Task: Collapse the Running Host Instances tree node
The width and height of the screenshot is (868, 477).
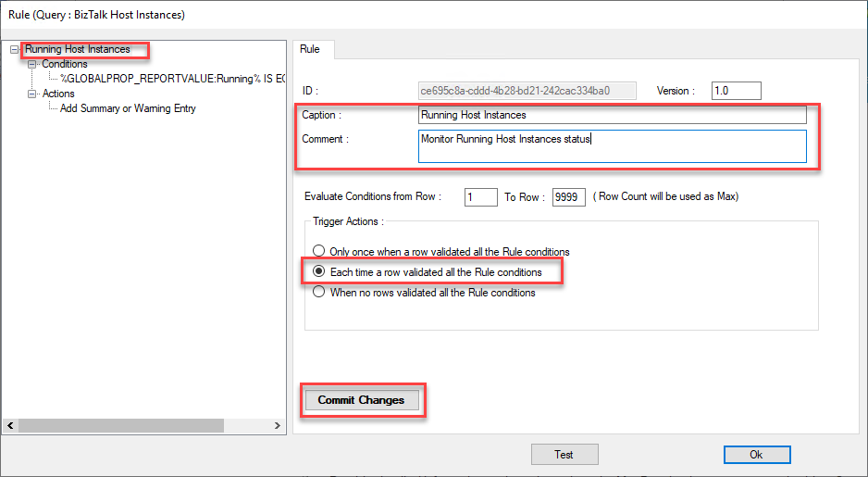Action: [x=15, y=50]
